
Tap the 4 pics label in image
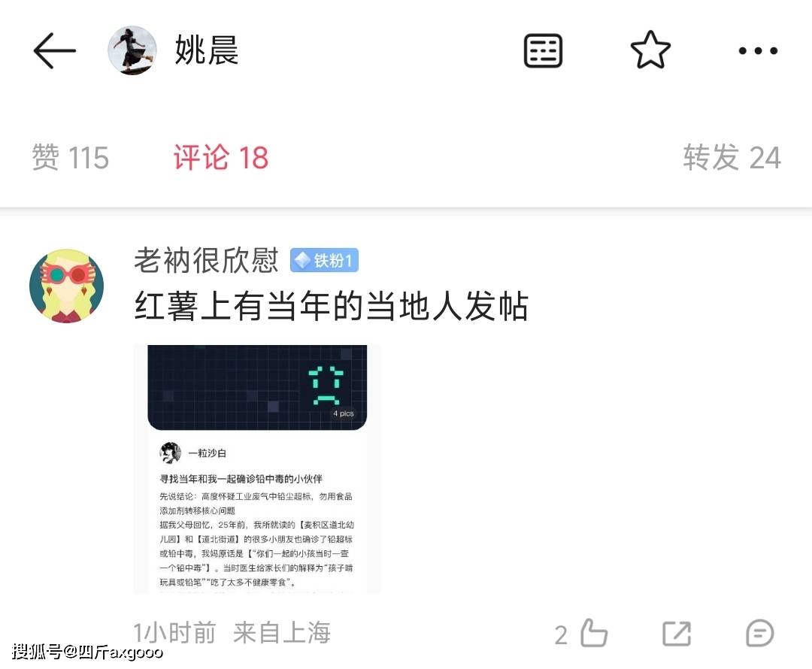344,413
